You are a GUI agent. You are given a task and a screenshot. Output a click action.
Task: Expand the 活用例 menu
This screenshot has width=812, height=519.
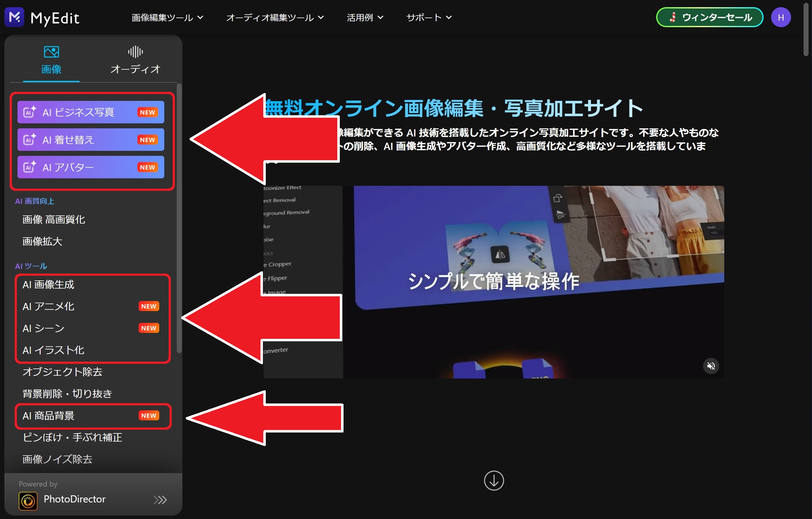pyautogui.click(x=365, y=17)
